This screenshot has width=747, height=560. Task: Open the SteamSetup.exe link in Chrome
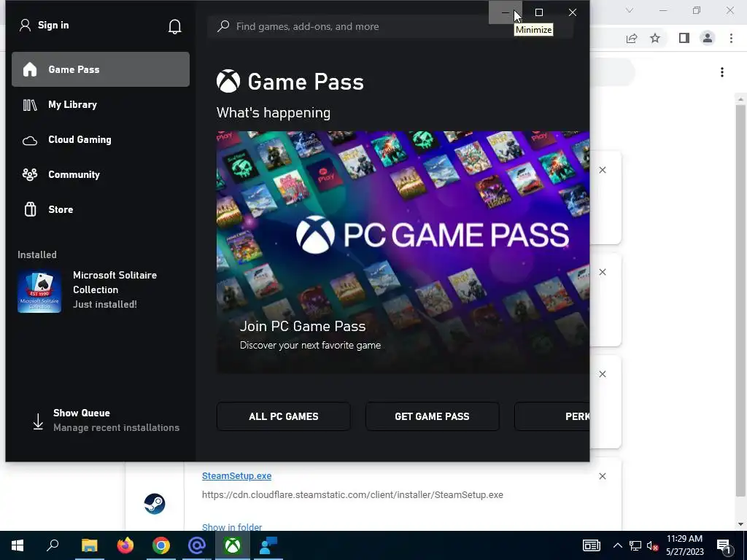click(237, 475)
